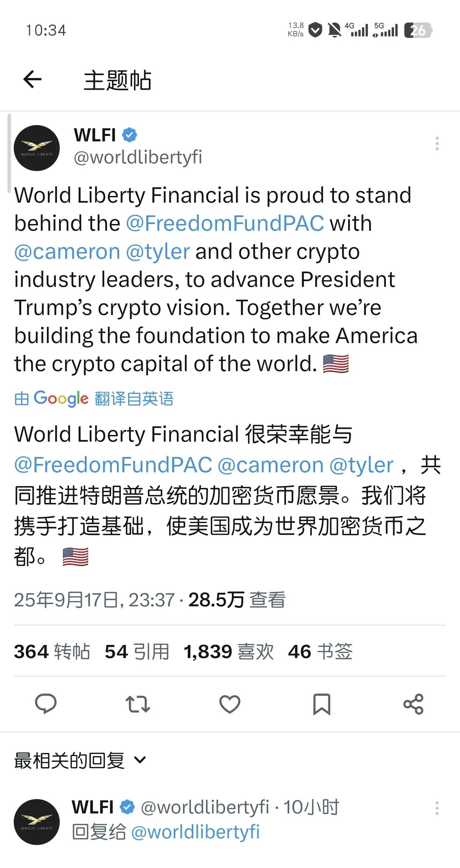View the 364 转帖 reposts list
This screenshot has width=460, height=868.
[x=52, y=651]
